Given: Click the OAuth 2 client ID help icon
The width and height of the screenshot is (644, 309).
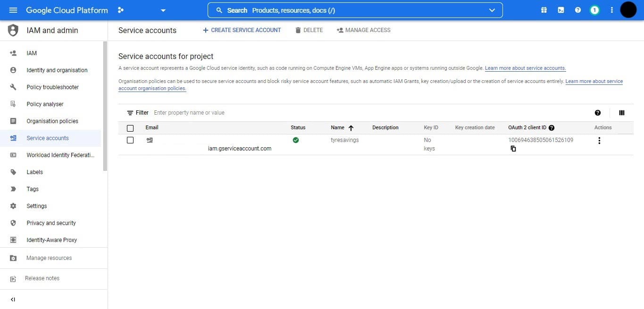Looking at the screenshot, I should 552,128.
